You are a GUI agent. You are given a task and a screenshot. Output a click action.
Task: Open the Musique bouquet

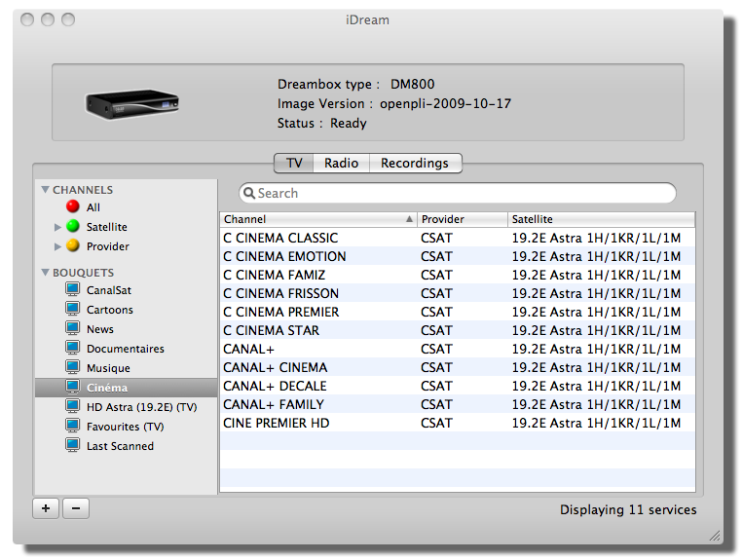pyautogui.click(x=108, y=368)
